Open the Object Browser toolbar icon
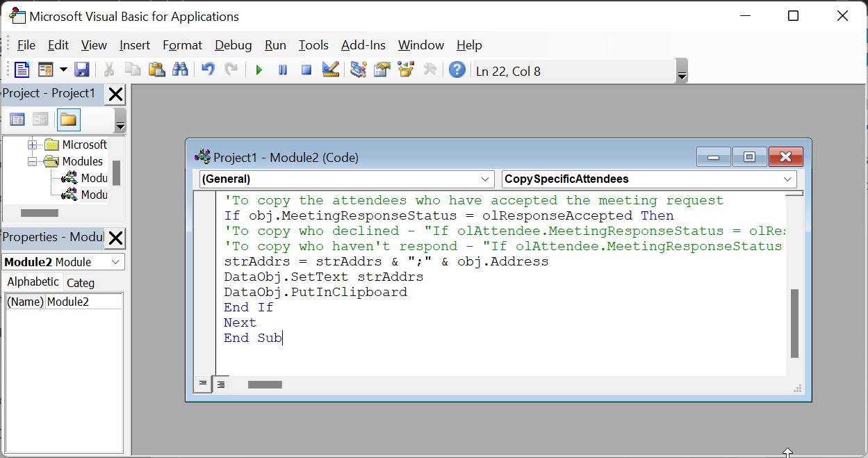This screenshot has width=868, height=458. coord(405,69)
